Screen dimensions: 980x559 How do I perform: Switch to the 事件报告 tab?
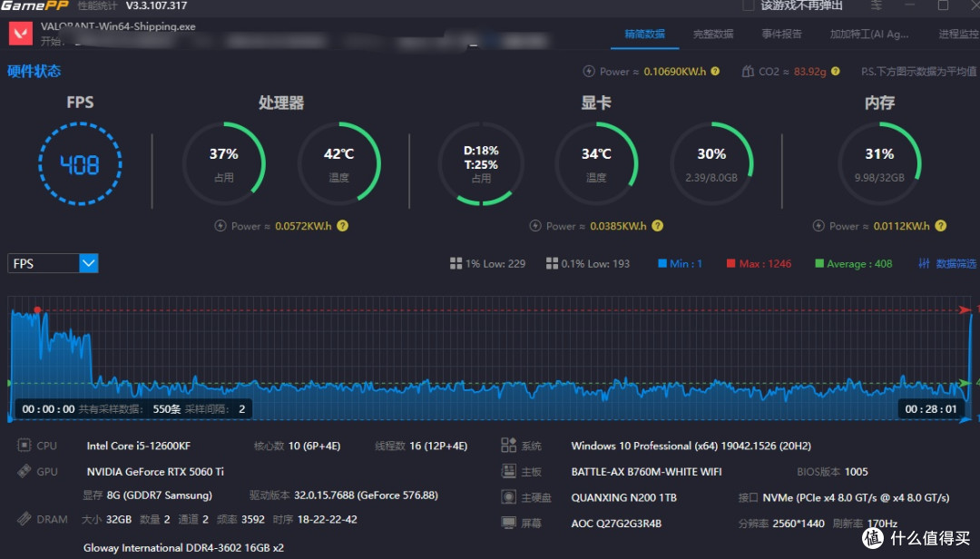click(781, 34)
